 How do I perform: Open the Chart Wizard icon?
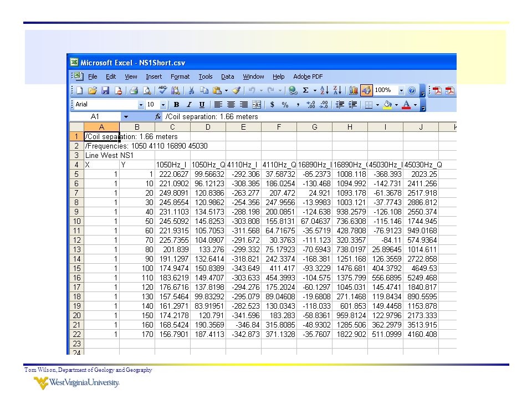point(353,90)
